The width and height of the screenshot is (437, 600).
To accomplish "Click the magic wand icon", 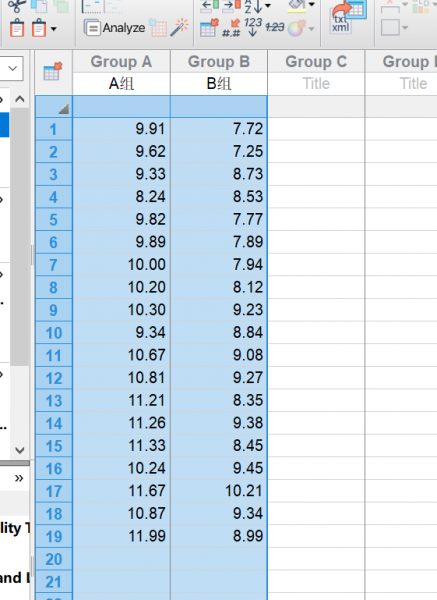I will [179, 28].
